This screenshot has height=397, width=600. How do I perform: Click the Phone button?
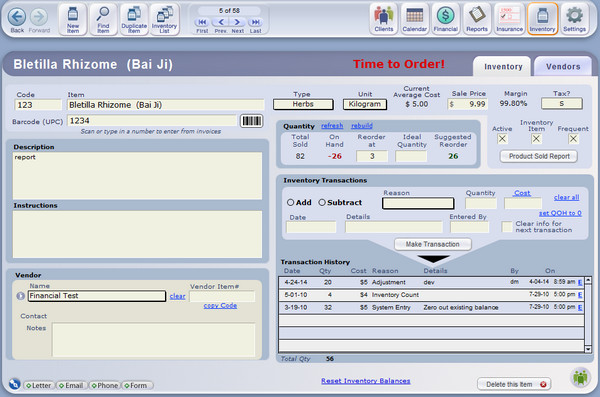pyautogui.click(x=105, y=386)
